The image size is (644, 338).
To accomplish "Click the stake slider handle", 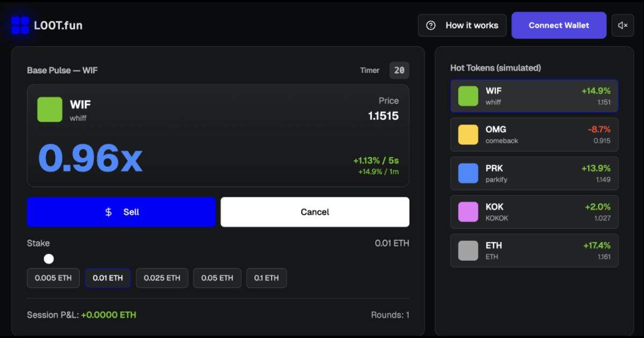I will (49, 259).
